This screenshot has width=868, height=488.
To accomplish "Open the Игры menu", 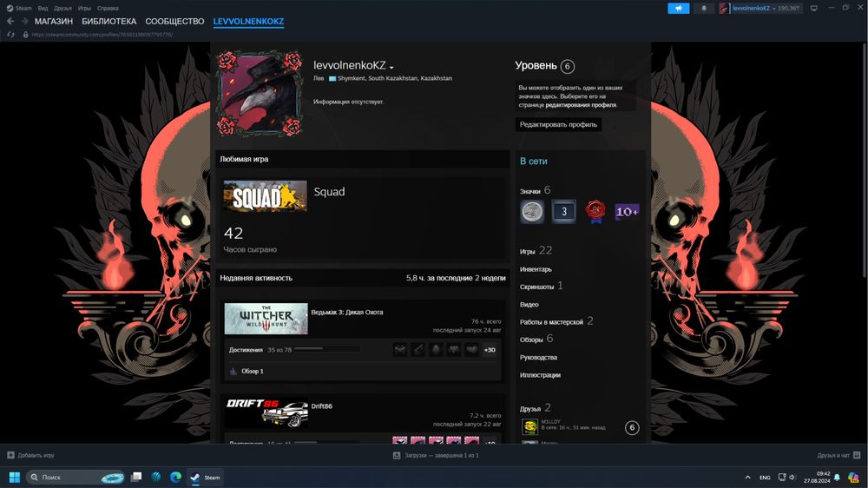I will pyautogui.click(x=84, y=9).
